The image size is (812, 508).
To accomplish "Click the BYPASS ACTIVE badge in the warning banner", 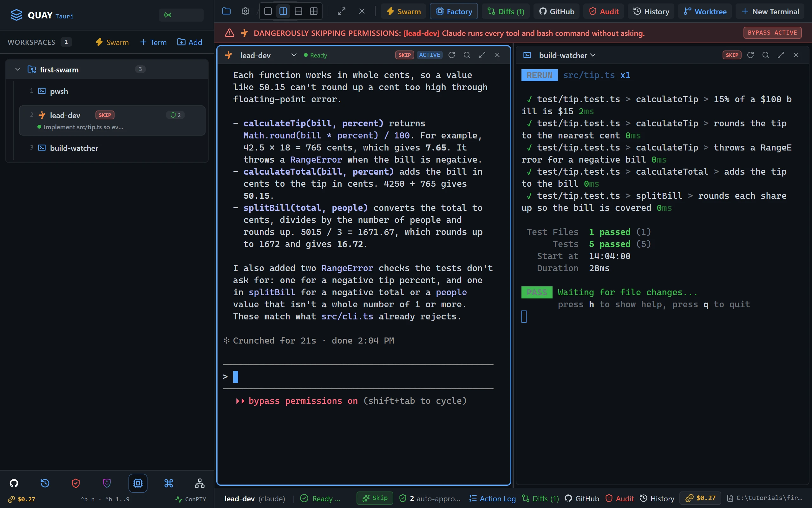I will pyautogui.click(x=772, y=33).
